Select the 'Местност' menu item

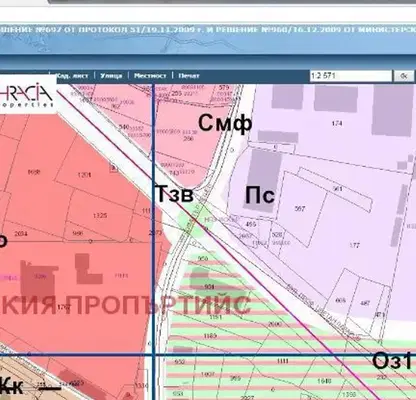pyautogui.click(x=150, y=76)
